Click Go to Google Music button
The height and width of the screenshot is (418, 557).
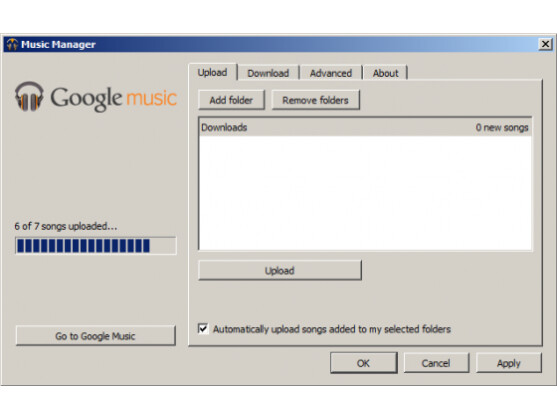tap(96, 336)
